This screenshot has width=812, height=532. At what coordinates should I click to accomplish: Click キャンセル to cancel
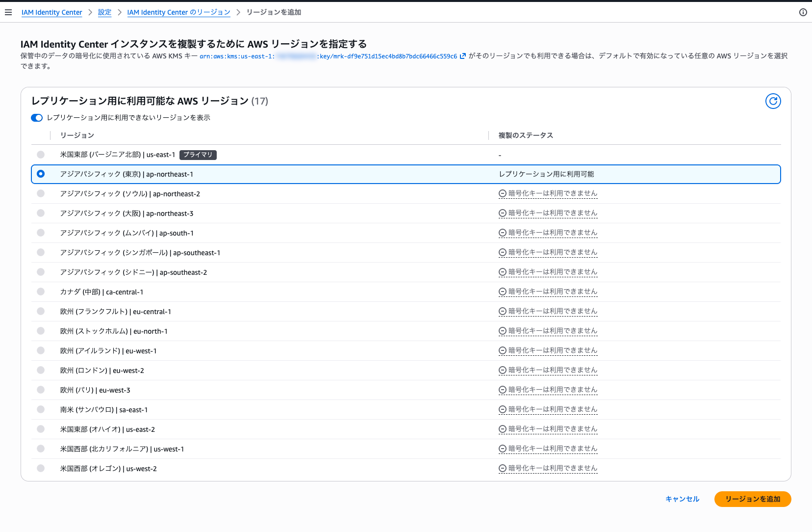[682, 499]
